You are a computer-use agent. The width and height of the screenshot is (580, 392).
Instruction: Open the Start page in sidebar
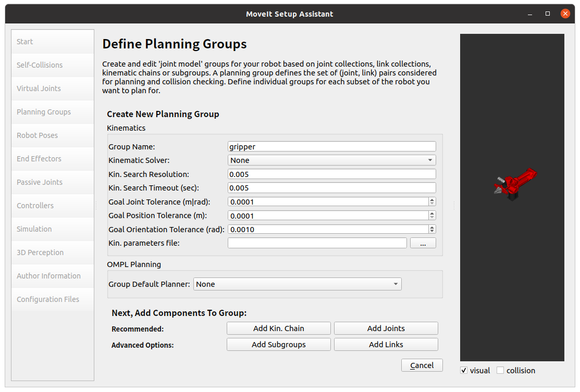click(53, 42)
